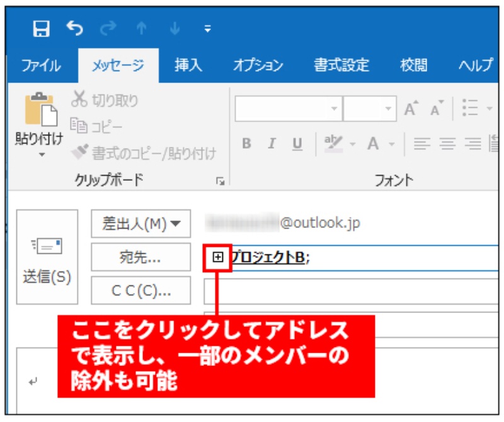The height and width of the screenshot is (422, 504).
Task: Expand the プロジェクトB contact group plus box
Action: click(x=218, y=257)
